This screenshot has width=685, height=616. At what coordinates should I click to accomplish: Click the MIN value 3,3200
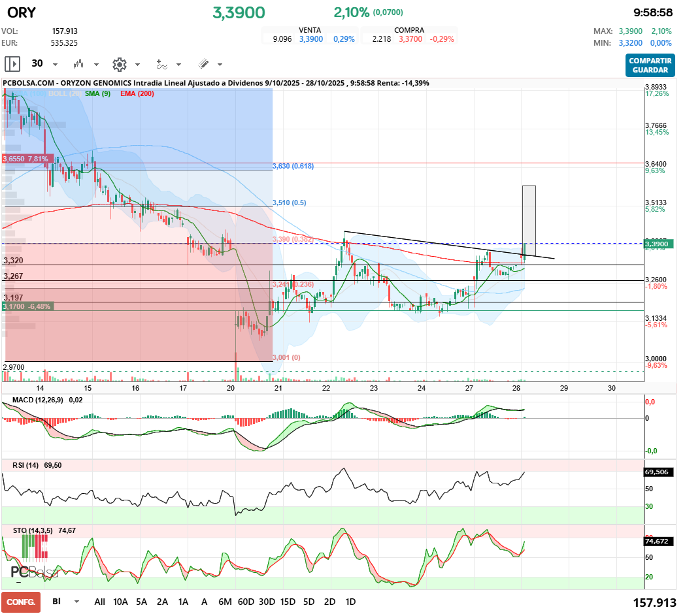(630, 43)
